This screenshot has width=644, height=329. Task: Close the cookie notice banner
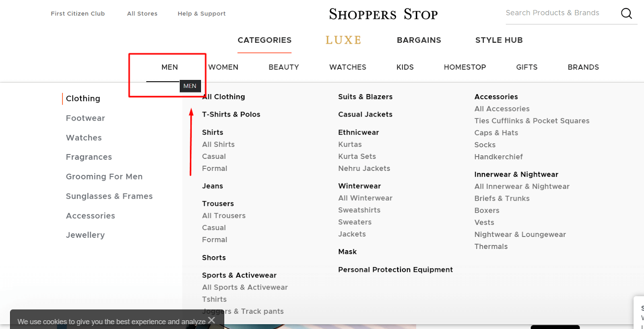[212, 320]
